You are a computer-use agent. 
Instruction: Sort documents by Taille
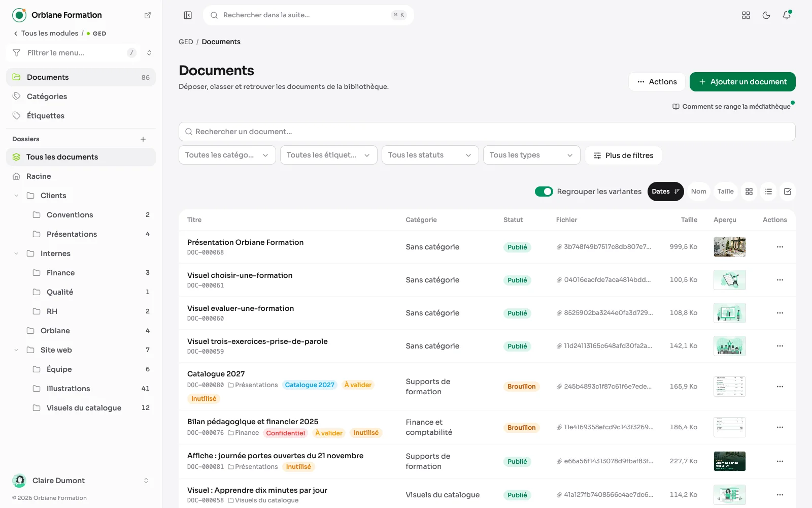point(725,192)
